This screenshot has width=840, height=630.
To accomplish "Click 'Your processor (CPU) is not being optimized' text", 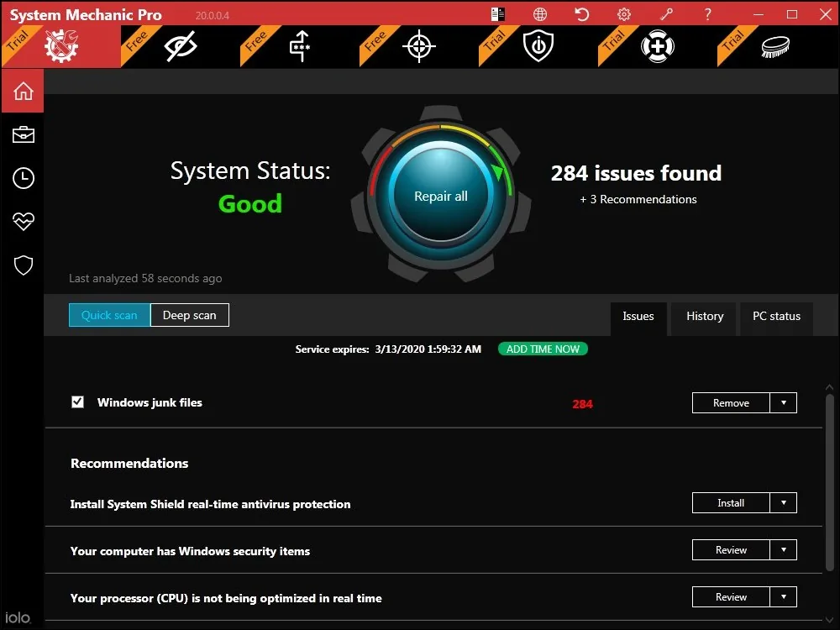I will click(226, 598).
